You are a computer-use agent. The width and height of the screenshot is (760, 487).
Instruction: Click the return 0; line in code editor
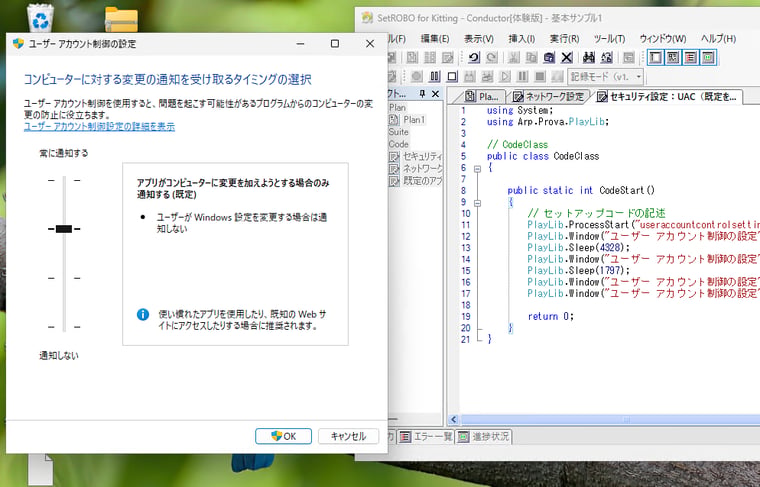(551, 316)
